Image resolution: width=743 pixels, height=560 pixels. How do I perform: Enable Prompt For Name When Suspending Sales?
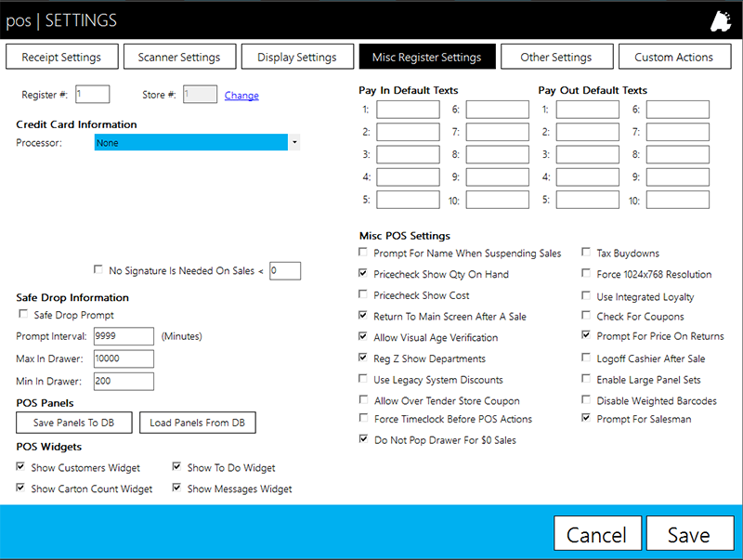(363, 252)
